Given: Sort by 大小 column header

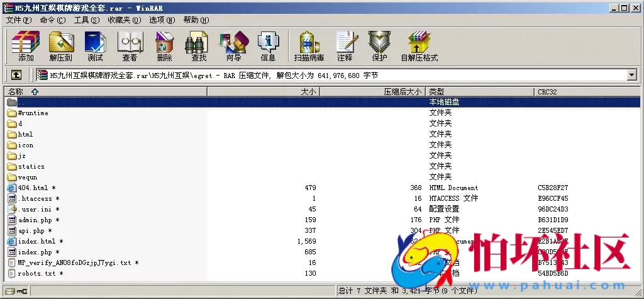Looking at the screenshot, I should [264, 92].
